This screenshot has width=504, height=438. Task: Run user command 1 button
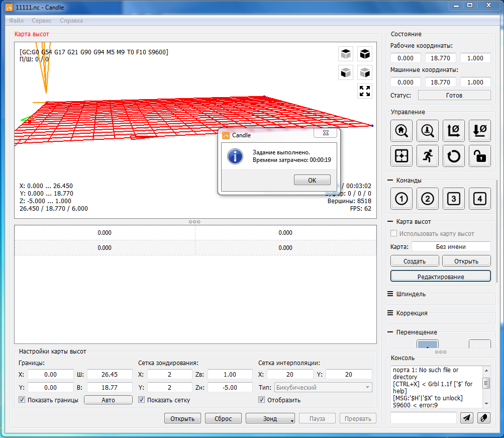(401, 199)
